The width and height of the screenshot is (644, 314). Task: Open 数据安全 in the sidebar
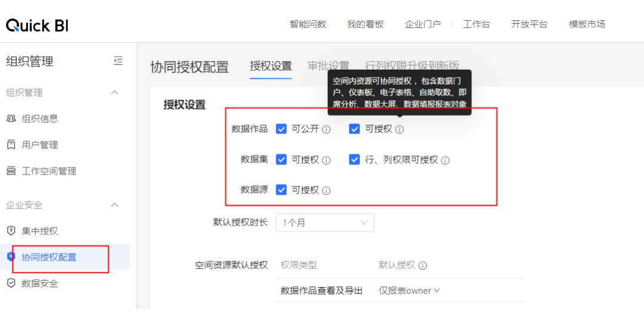click(x=40, y=284)
